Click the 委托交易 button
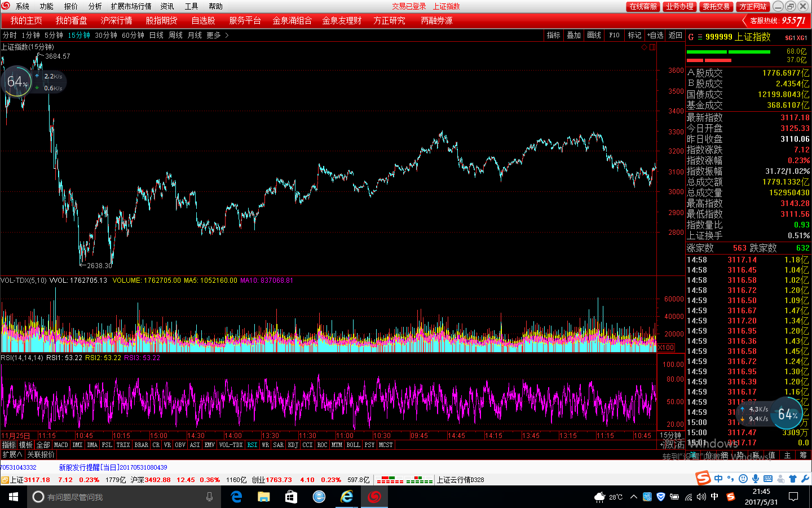The height and width of the screenshot is (508, 812). click(716, 6)
